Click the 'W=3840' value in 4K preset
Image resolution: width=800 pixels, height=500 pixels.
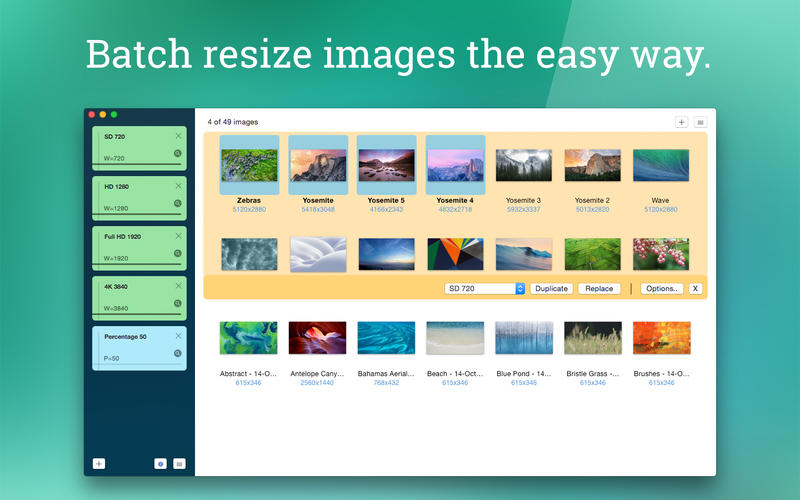116,308
